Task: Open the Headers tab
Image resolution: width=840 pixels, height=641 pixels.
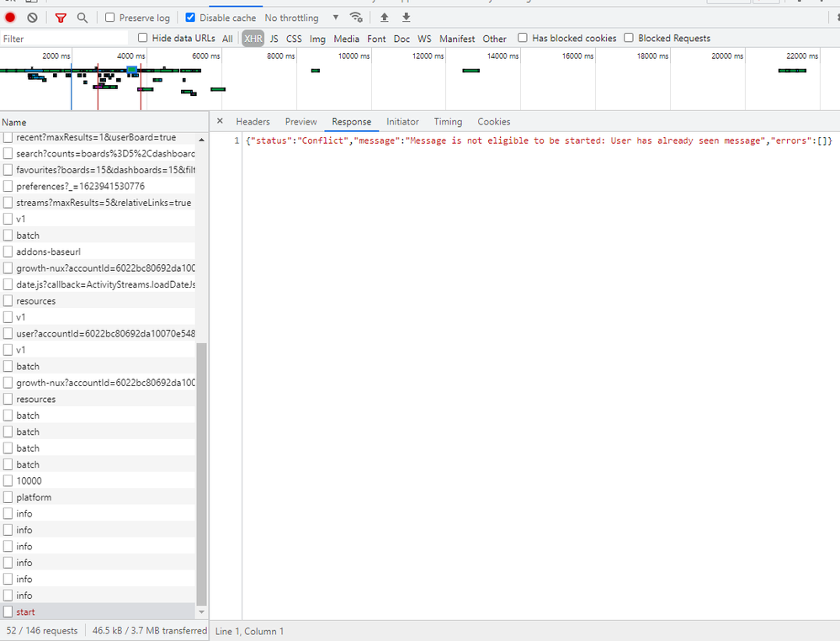Action: [x=253, y=122]
